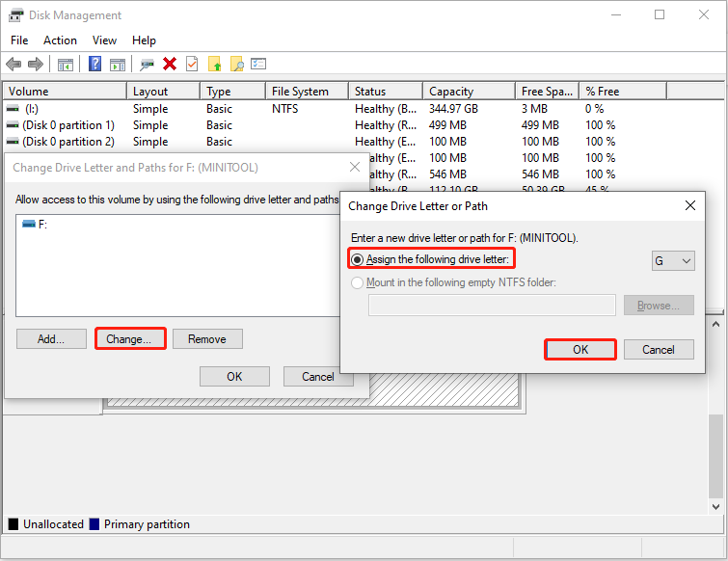Click the Back arrow toolbar icon

click(x=13, y=64)
